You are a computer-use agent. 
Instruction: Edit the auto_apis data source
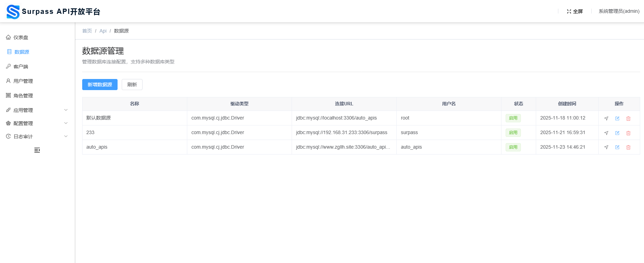(617, 147)
